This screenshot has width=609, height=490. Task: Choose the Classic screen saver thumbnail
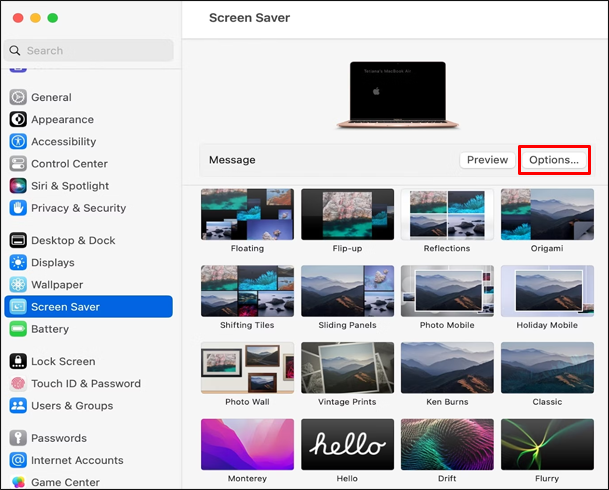(x=547, y=368)
